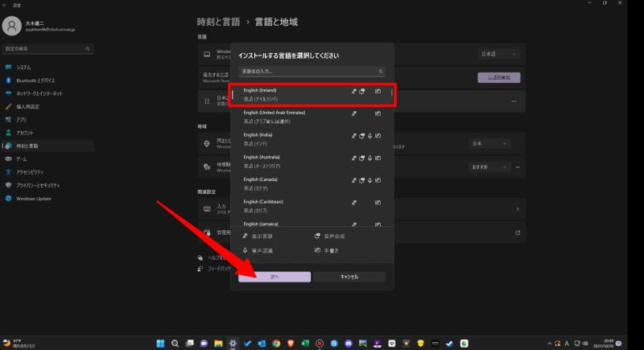
Task: Click the user profile avatar
Action: (12, 27)
